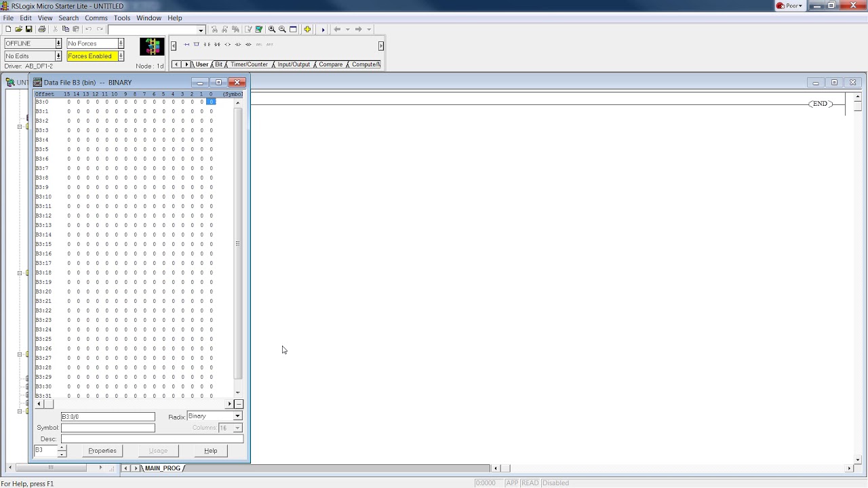Open the Poor quality indicator in title bar
Screen dimensions: 868x488
coord(790,5)
